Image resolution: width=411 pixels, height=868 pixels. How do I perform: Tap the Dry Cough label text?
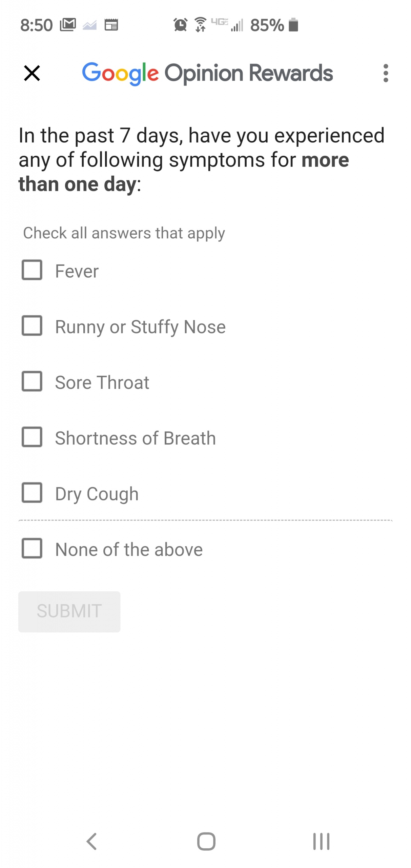coord(97,494)
